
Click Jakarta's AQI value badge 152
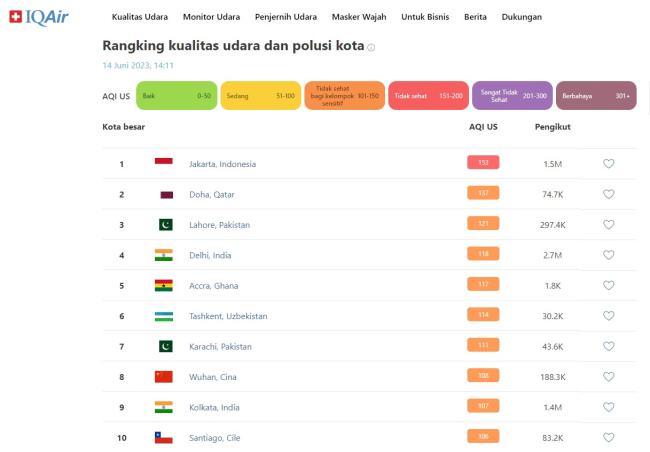482,163
